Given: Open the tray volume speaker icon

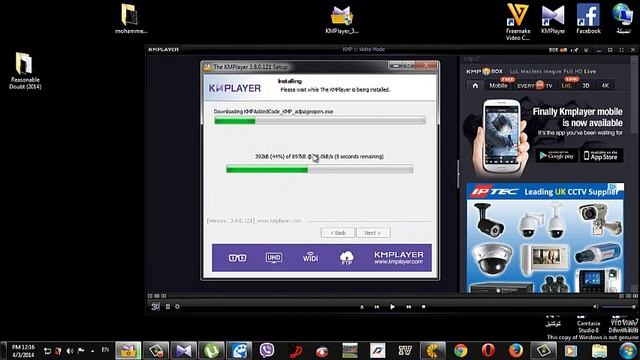Looking at the screenshot, I should click(70, 351).
